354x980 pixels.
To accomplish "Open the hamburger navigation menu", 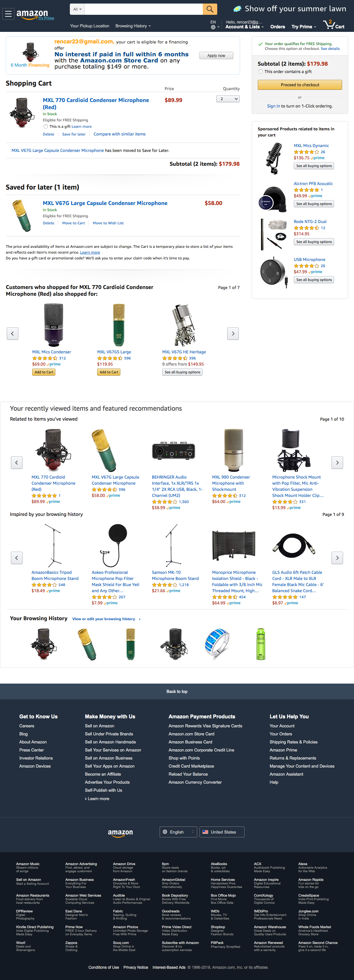I will [8, 14].
